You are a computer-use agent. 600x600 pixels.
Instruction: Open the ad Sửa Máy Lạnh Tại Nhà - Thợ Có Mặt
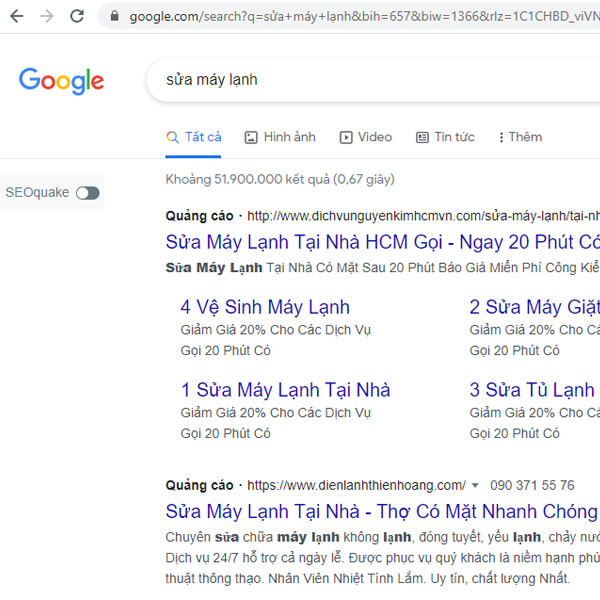pyautogui.click(x=382, y=511)
